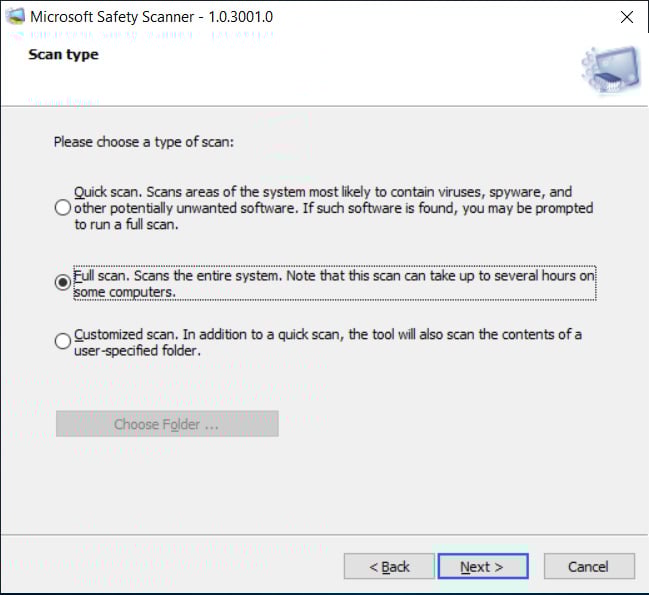
Task: Click the 'Scan type' heading
Action: pyautogui.click(x=63, y=54)
